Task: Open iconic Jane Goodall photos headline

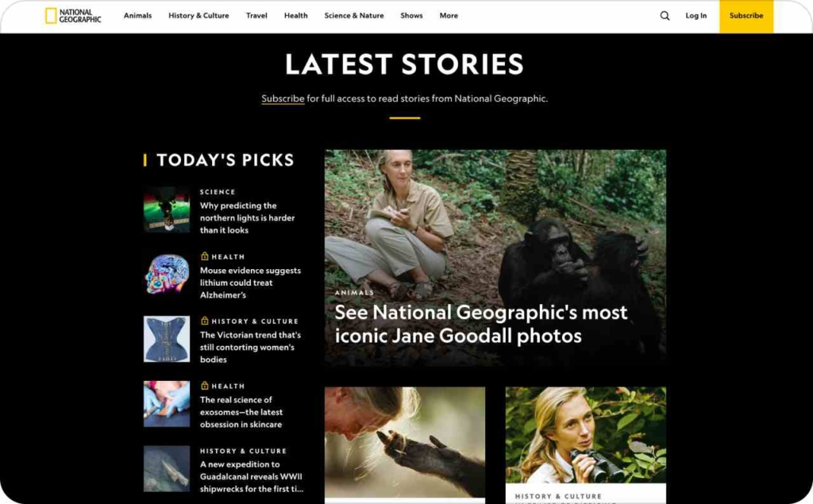Action: tap(480, 324)
